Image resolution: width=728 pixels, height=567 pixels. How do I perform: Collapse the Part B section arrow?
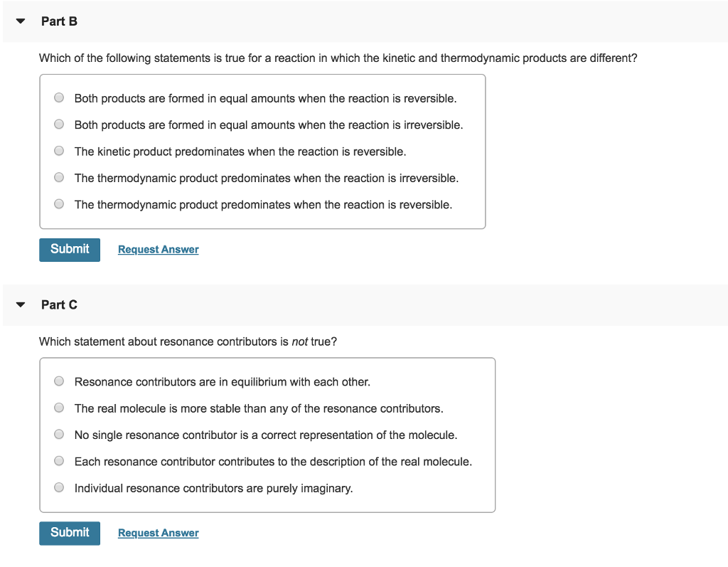(21, 21)
